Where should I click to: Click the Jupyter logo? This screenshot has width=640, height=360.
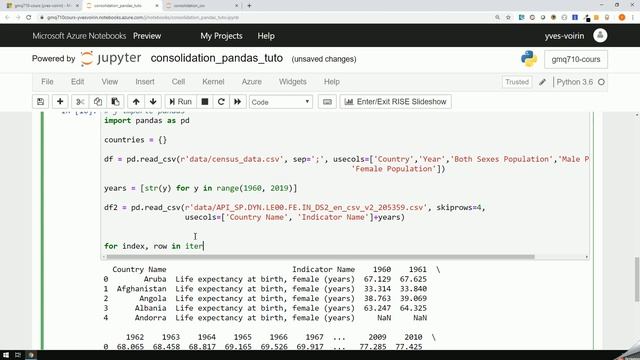click(111, 58)
